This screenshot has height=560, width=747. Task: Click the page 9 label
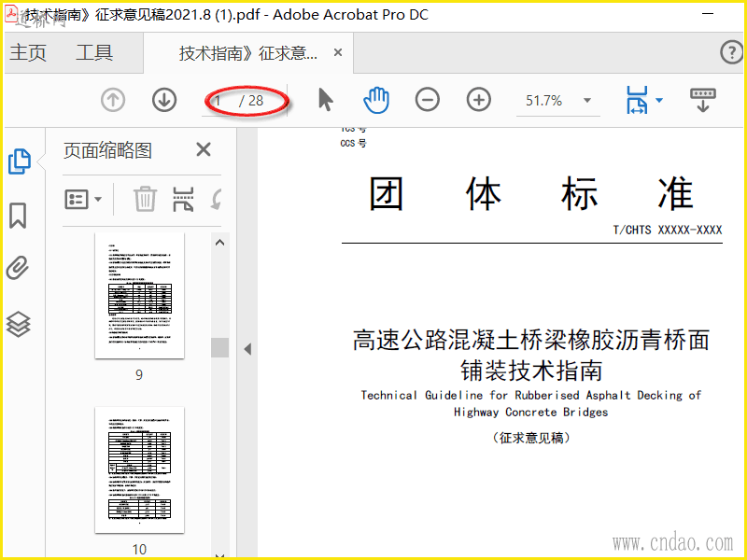pyautogui.click(x=139, y=375)
